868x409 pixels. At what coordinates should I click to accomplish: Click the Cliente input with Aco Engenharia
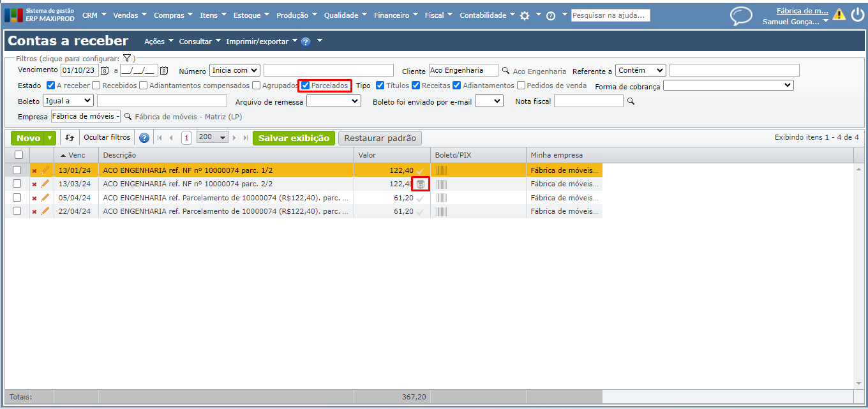(463, 70)
